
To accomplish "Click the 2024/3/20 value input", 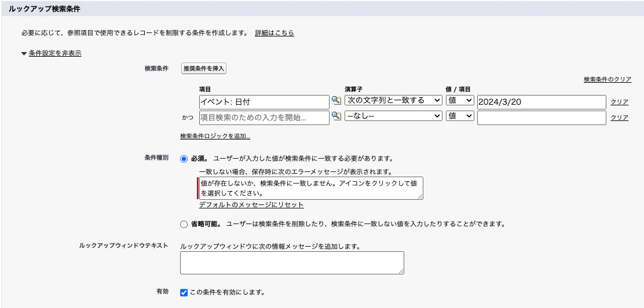I will click(541, 102).
